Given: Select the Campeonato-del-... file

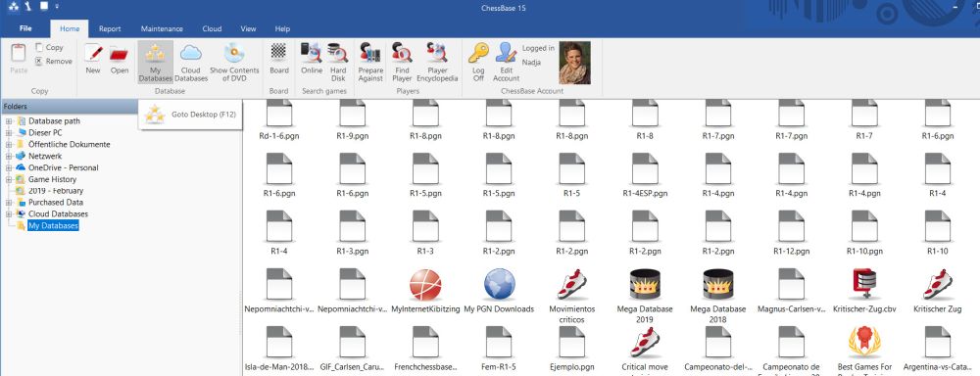Looking at the screenshot, I should pos(718,343).
